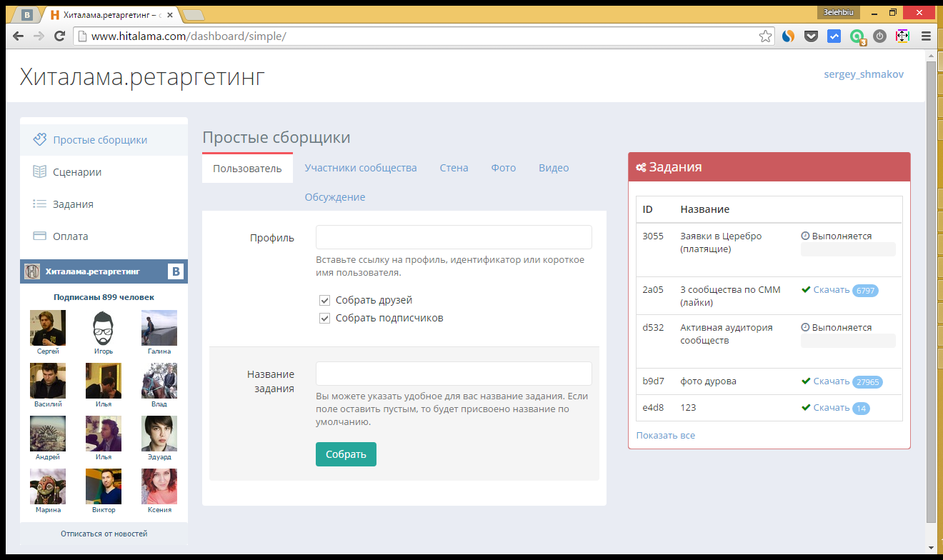Toggle the Собрать подписчиков checkbox
The image size is (943, 560).
325,318
